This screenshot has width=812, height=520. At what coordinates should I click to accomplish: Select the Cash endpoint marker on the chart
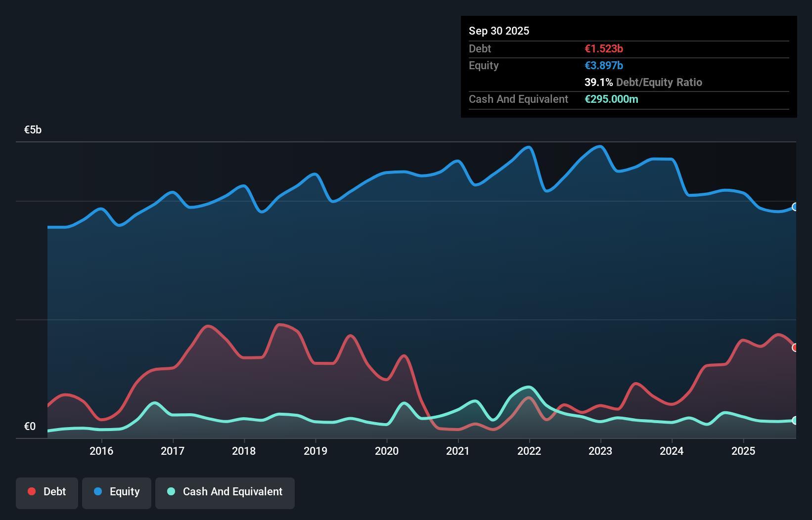[795, 421]
